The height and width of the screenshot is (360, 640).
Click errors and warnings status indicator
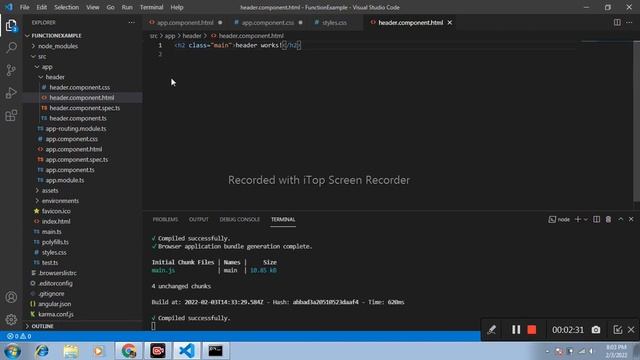(x=19, y=336)
